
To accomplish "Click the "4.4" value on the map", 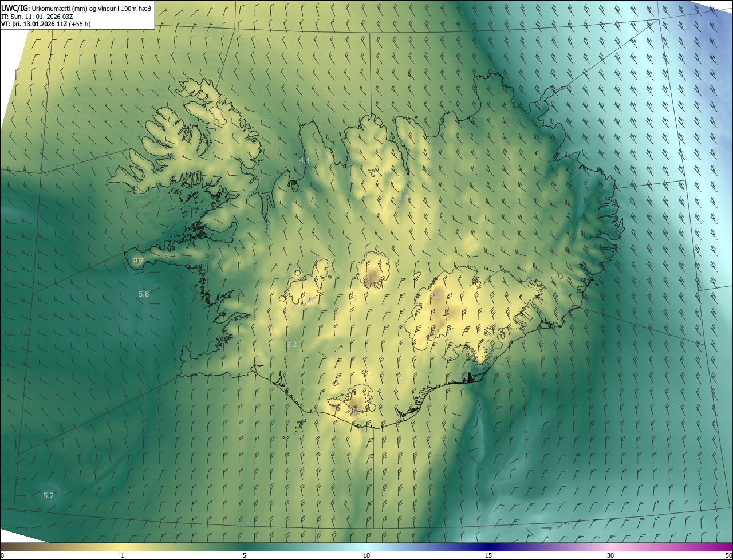I will click(305, 160).
